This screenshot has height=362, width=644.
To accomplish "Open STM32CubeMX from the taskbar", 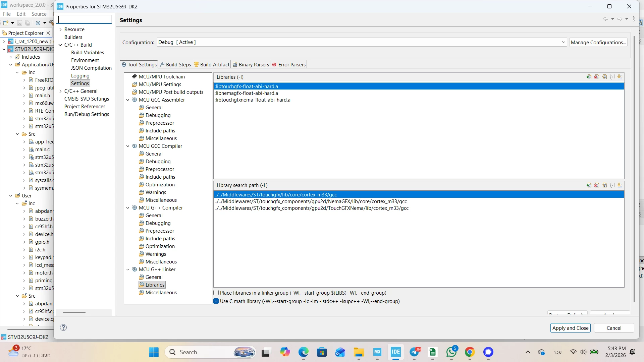I will (377, 352).
